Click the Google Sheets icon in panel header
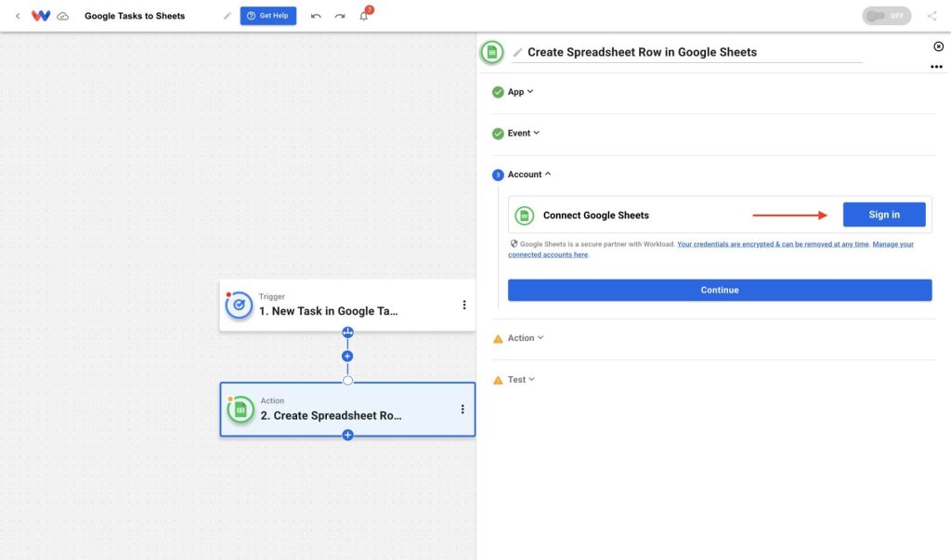This screenshot has width=951, height=560. click(492, 52)
